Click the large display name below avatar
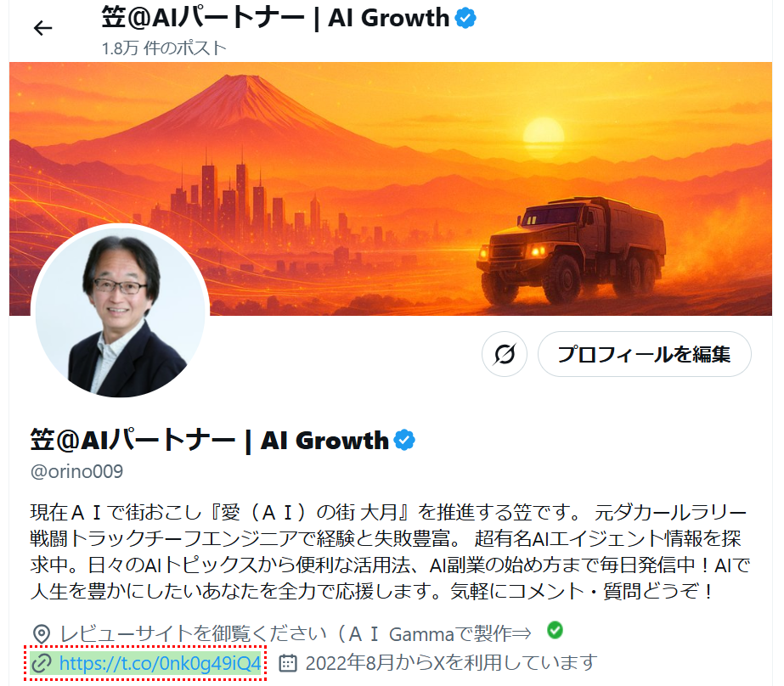 point(209,440)
